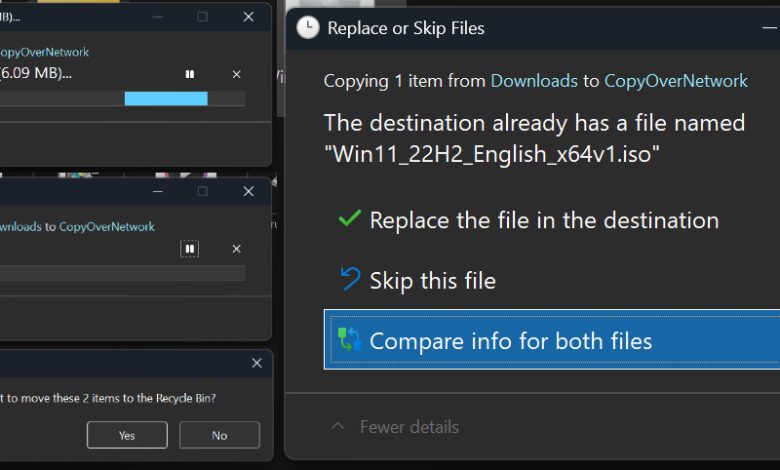Open Downloads link in Replace or Skip dialog

click(x=534, y=81)
